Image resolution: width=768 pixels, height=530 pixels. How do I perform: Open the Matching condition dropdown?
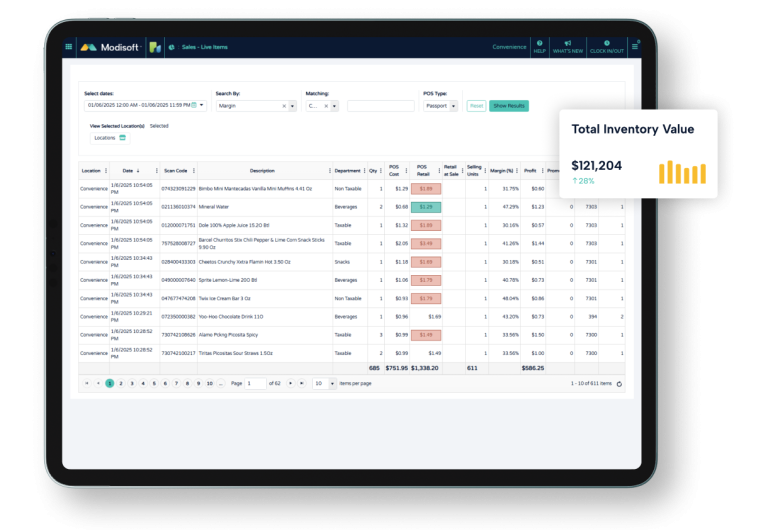click(335, 105)
